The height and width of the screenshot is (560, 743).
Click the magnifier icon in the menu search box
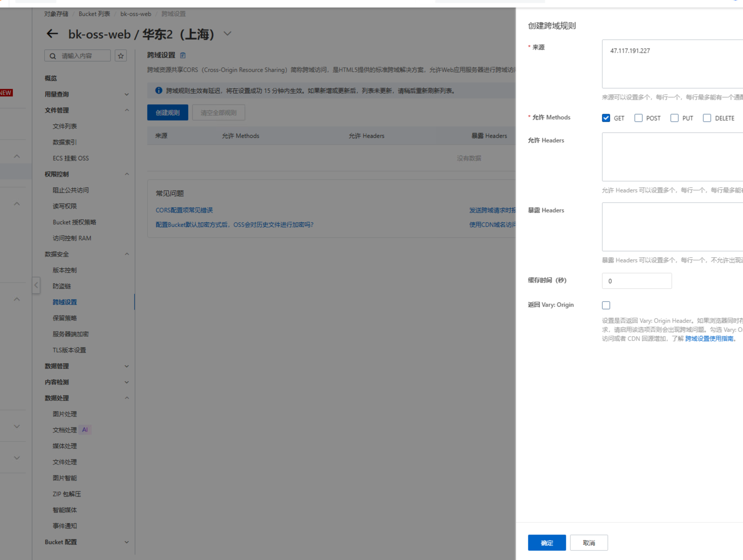pos(53,56)
